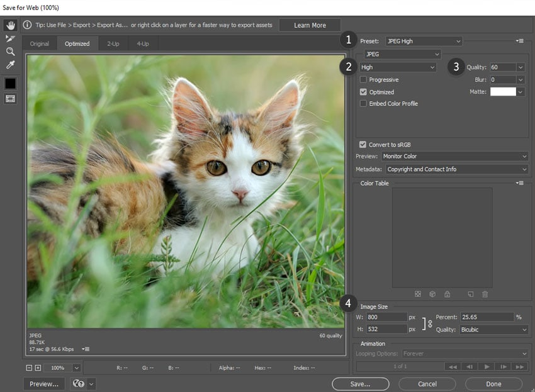Image resolution: width=535 pixels, height=392 pixels.
Task: Open the Bicubic resample quality dropdown
Action: [493, 329]
